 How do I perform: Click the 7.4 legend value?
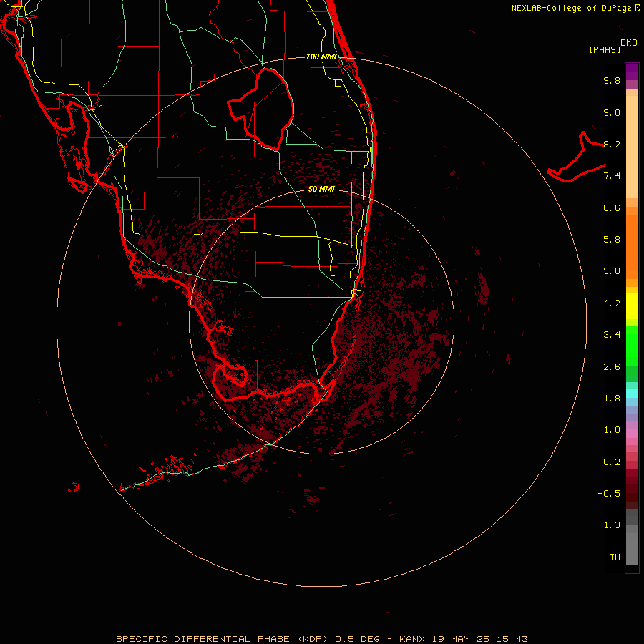coord(612,176)
